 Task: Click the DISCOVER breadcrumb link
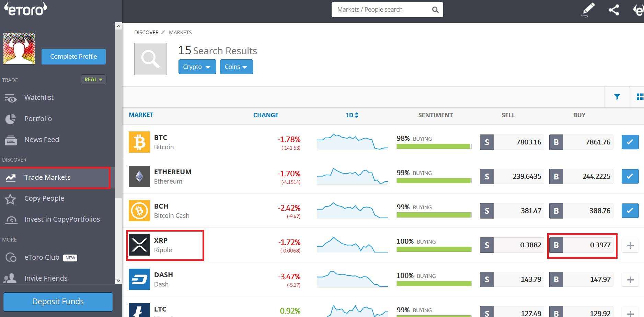[146, 32]
